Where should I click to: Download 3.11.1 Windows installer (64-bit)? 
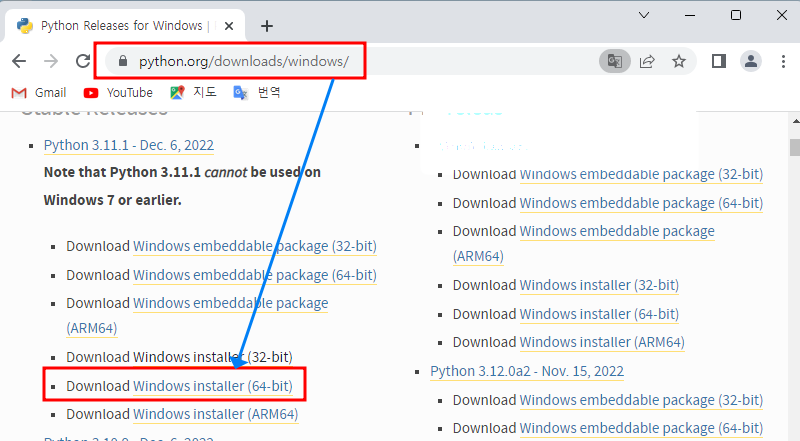[213, 386]
